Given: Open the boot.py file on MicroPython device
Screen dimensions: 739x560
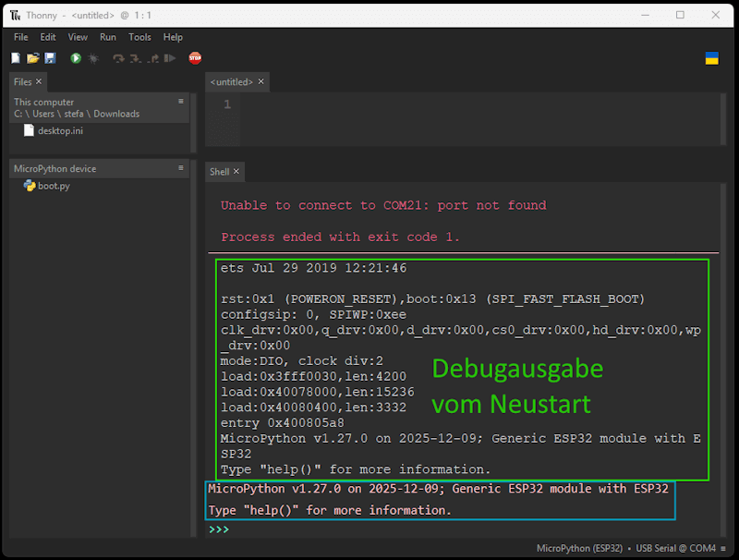Looking at the screenshot, I should coord(55,185).
